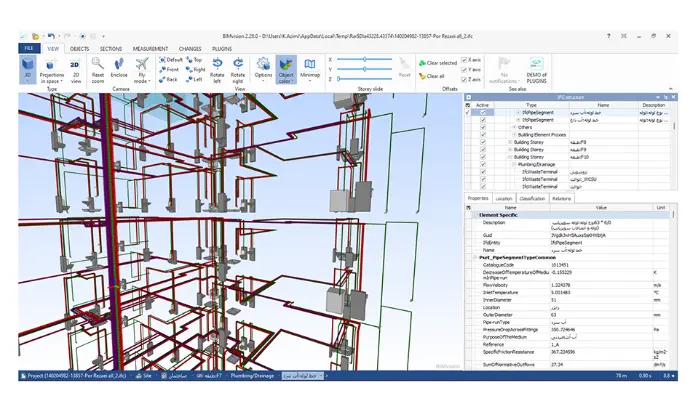This screenshot has width=690, height=409.
Task: Close the IFC structure panel
Action: click(x=673, y=97)
